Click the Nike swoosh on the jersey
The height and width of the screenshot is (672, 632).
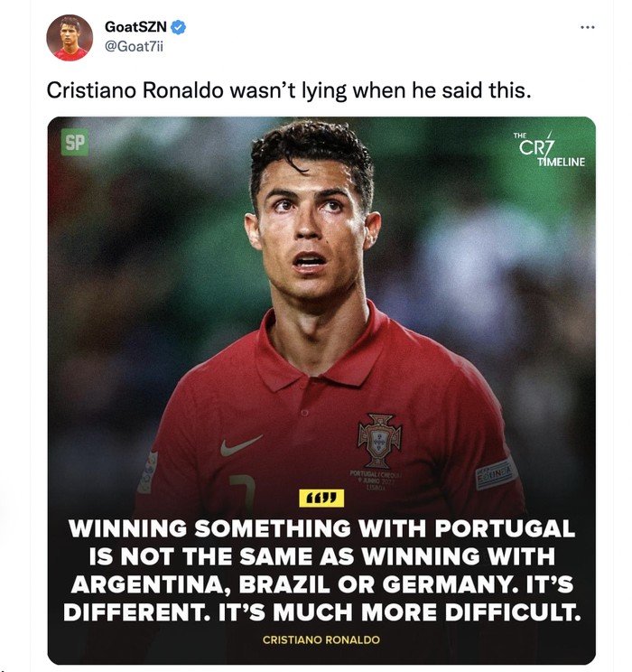[241, 445]
